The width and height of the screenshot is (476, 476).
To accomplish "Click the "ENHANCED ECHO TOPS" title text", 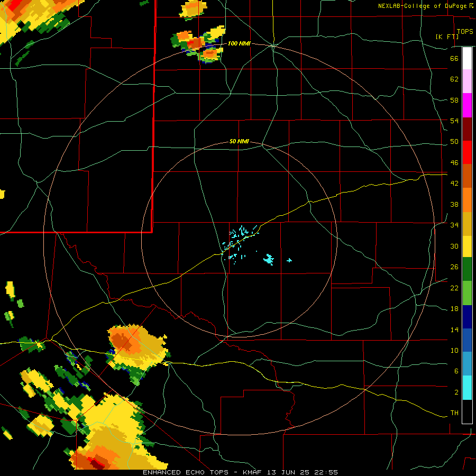I will pyautogui.click(x=186, y=472).
